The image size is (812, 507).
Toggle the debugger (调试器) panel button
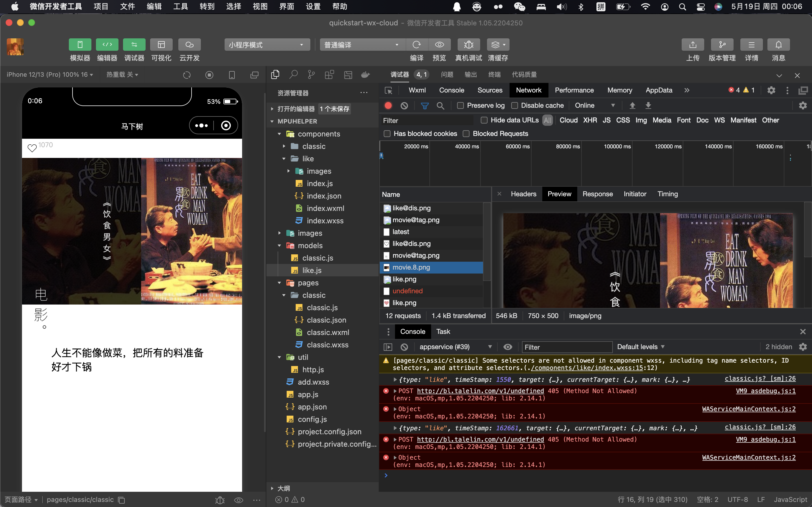tap(134, 45)
